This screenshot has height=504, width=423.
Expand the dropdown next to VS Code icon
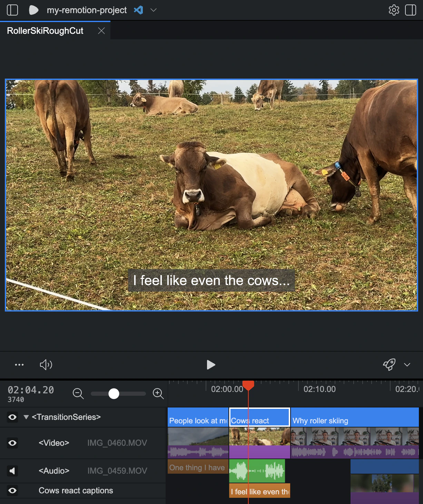coord(154,10)
